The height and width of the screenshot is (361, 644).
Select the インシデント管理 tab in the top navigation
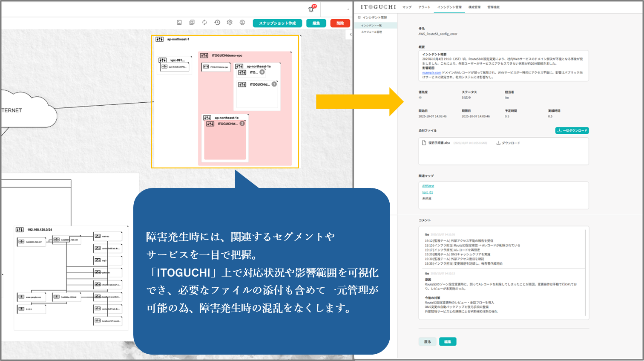coord(449,7)
